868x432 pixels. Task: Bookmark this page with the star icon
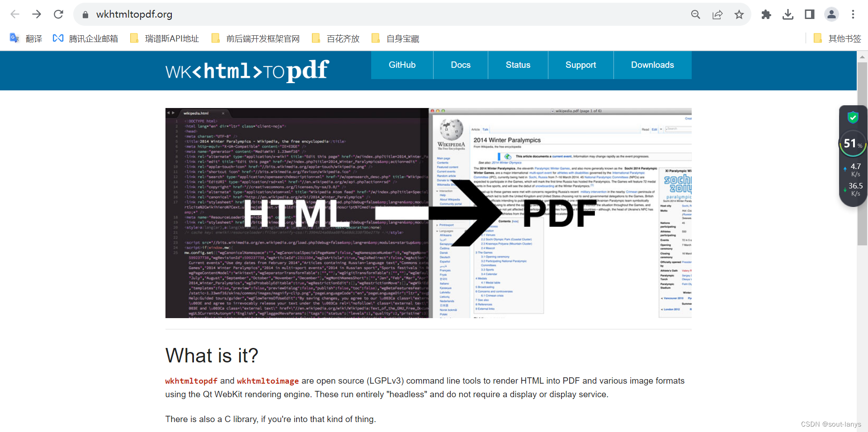point(739,14)
